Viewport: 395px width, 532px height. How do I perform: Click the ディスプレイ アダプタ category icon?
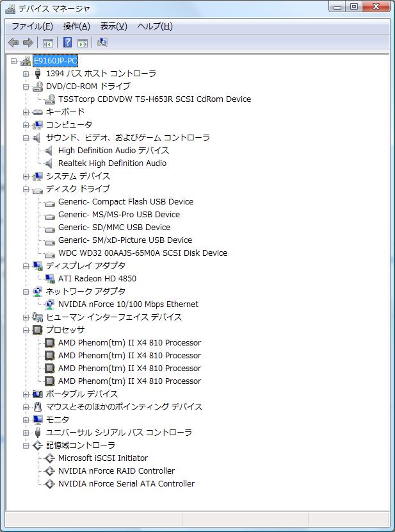pyautogui.click(x=38, y=266)
